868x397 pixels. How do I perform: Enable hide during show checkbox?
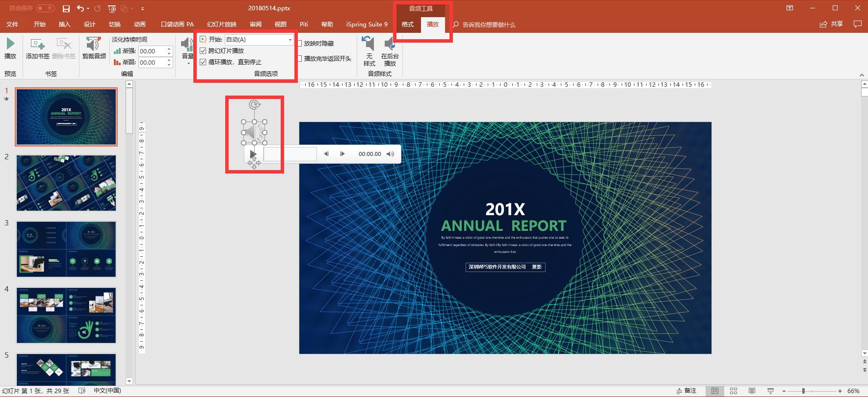pos(299,44)
